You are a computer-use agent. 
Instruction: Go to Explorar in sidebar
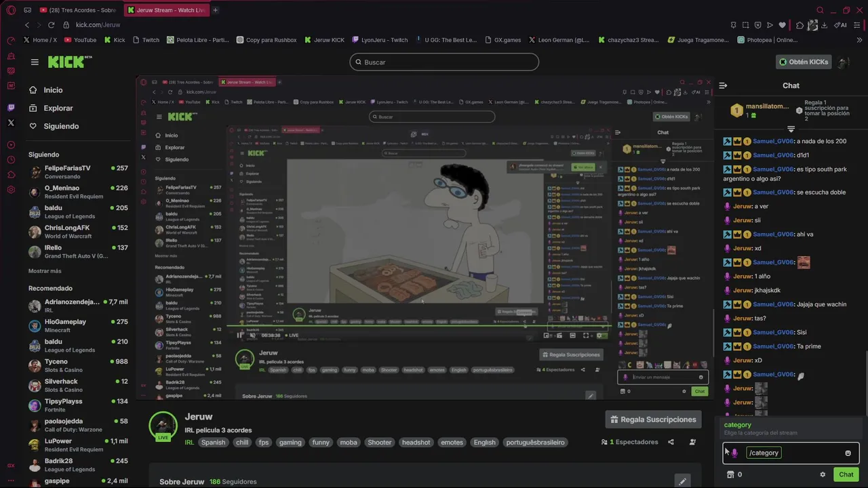[x=58, y=108]
